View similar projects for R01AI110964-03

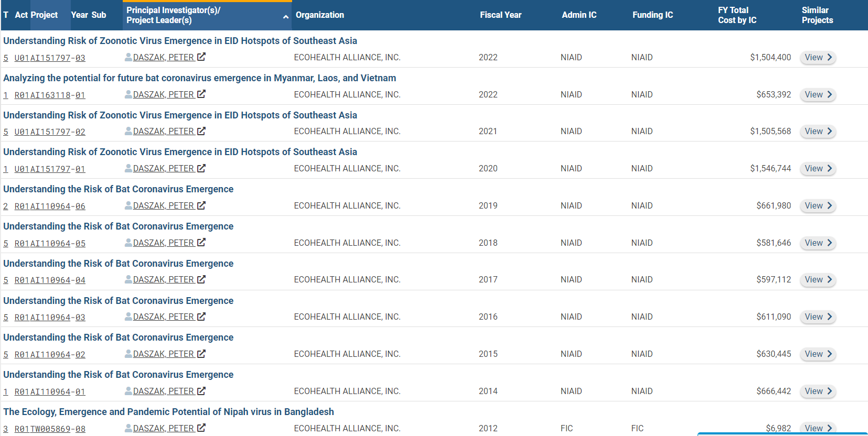coord(818,317)
